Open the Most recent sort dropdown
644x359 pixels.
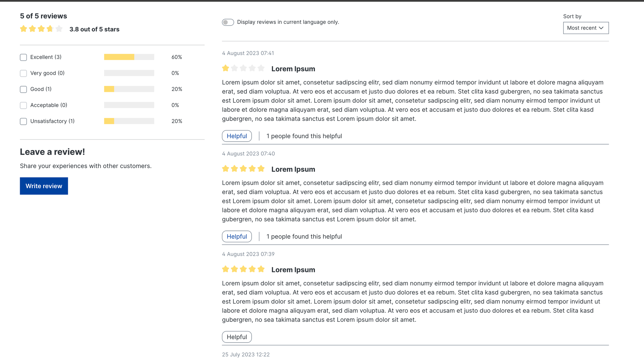(585, 28)
